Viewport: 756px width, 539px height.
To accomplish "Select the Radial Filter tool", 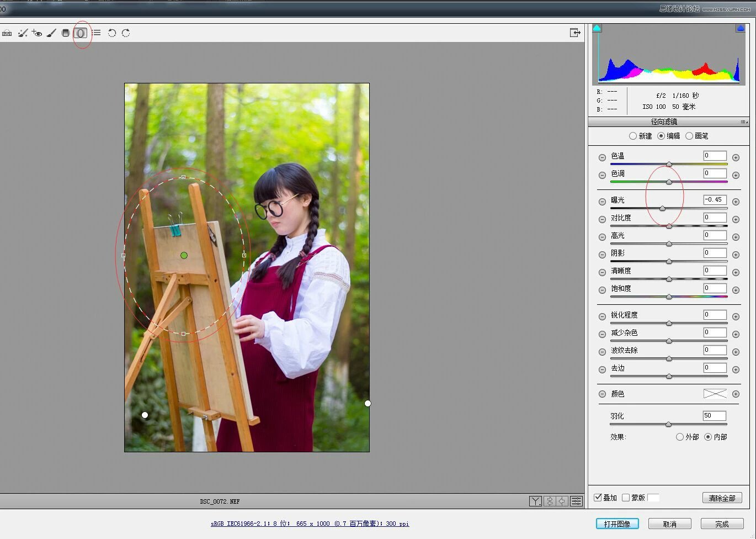I will [x=81, y=33].
